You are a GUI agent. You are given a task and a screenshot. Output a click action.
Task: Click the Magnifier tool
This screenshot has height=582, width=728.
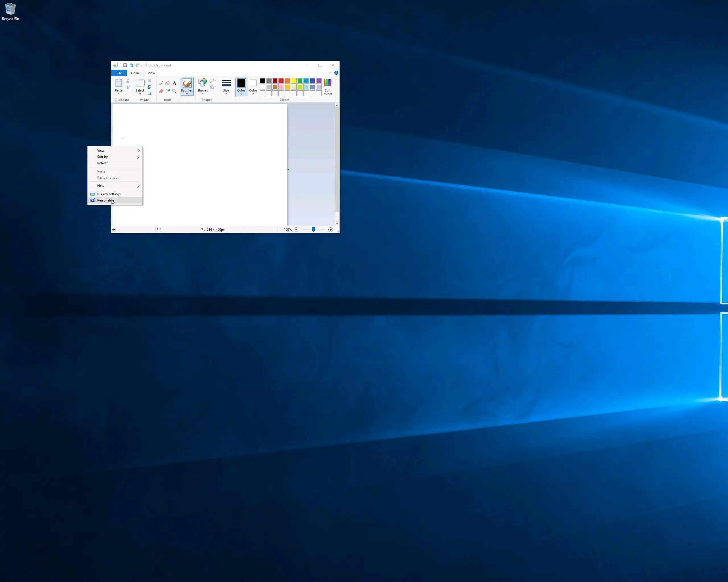coord(175,91)
